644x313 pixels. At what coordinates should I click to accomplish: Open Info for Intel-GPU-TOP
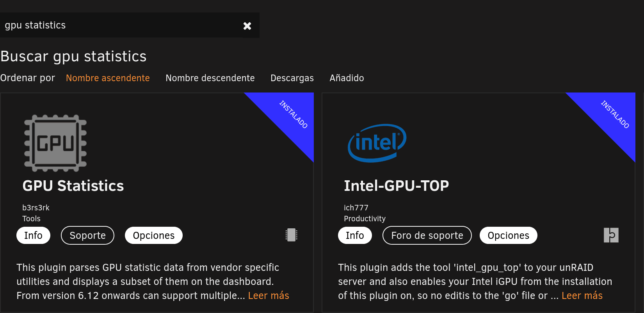(x=355, y=235)
